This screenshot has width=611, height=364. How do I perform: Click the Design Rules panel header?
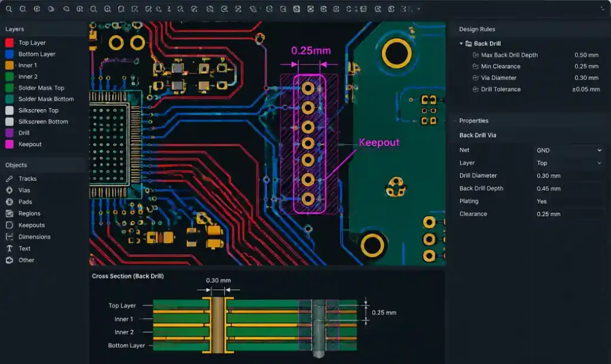[x=477, y=29]
